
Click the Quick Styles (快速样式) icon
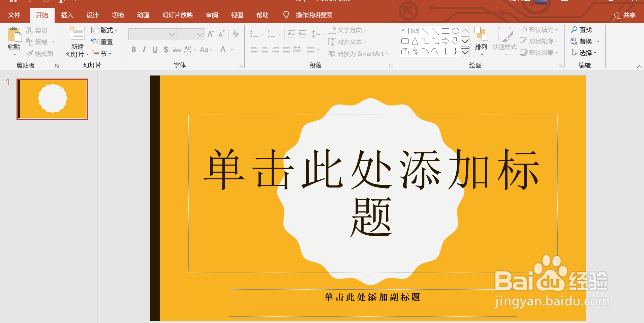(x=505, y=34)
